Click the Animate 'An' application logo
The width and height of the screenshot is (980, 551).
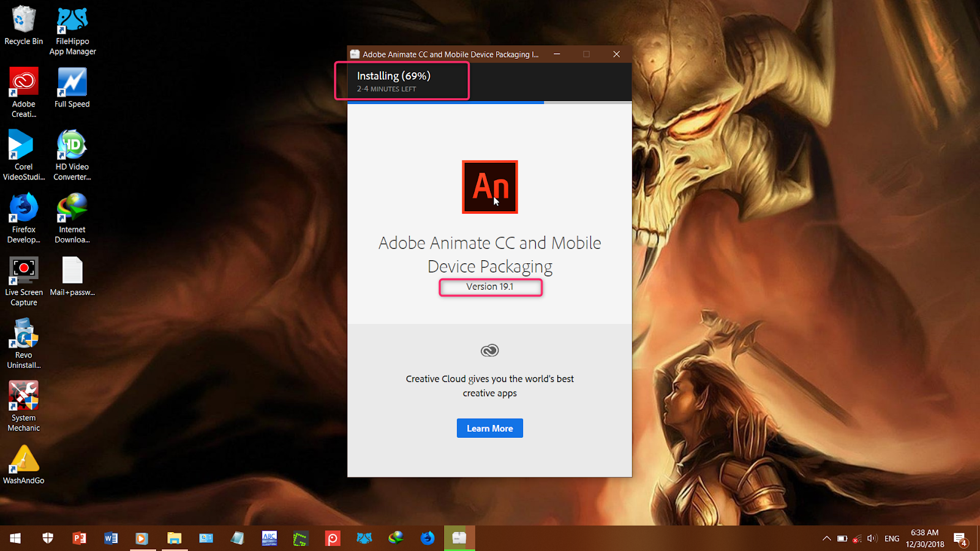[x=490, y=187]
